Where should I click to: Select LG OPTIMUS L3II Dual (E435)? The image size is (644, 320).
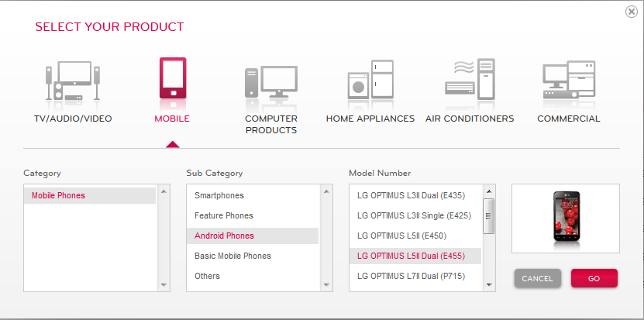[415, 195]
